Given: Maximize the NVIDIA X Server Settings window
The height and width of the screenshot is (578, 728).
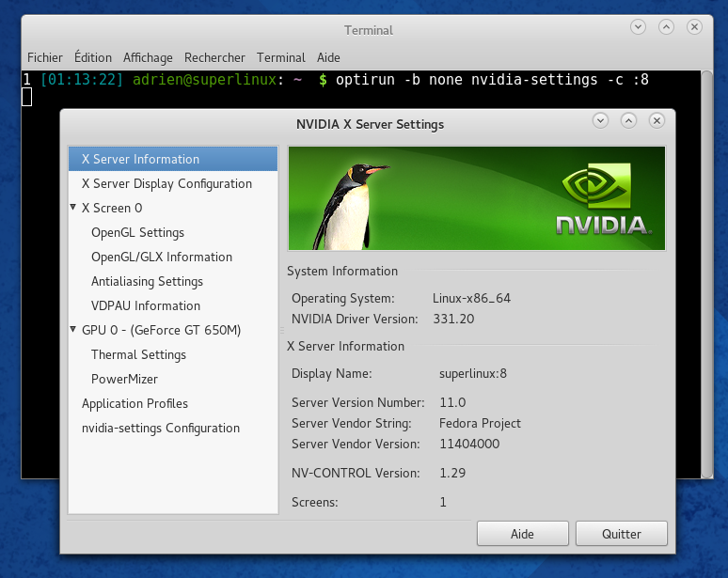Looking at the screenshot, I should click(x=628, y=121).
